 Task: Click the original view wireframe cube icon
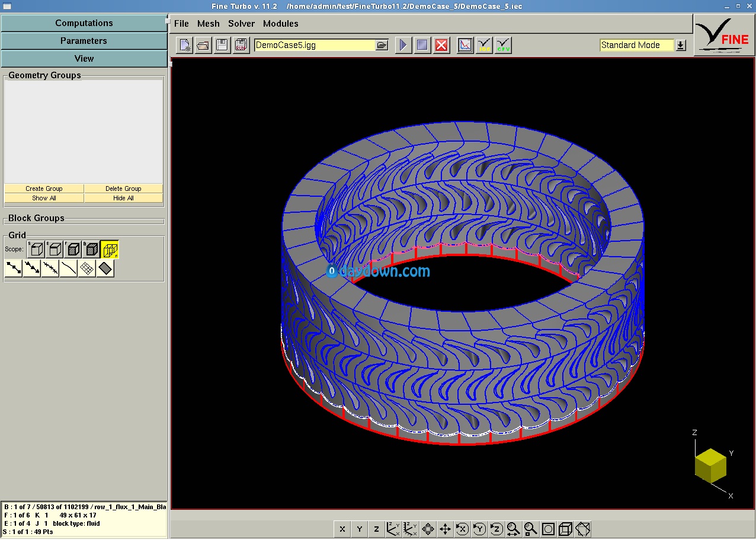[x=565, y=529]
